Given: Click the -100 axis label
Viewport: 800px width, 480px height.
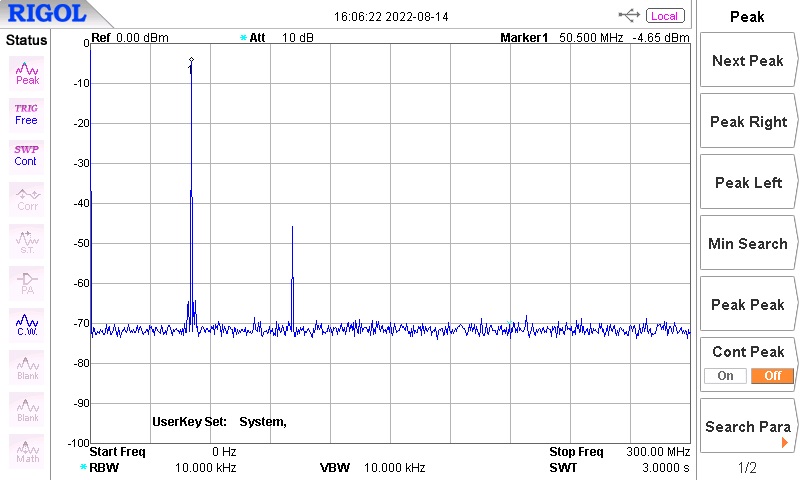Looking at the screenshot, I should tap(79, 443).
